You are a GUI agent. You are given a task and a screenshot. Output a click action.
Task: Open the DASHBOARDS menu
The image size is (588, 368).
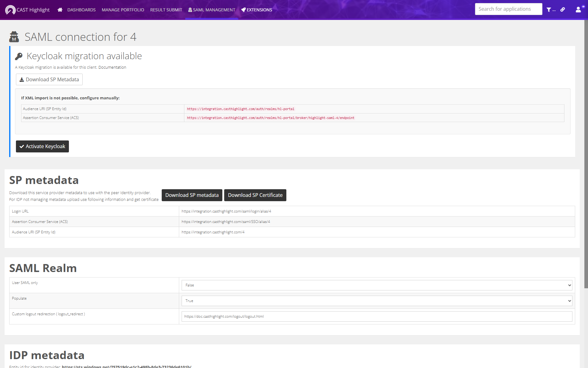point(81,10)
